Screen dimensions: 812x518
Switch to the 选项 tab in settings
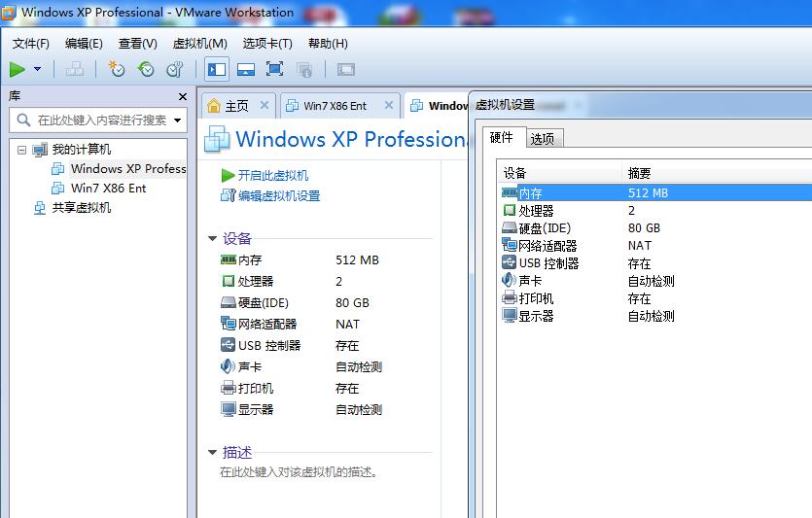pos(543,139)
